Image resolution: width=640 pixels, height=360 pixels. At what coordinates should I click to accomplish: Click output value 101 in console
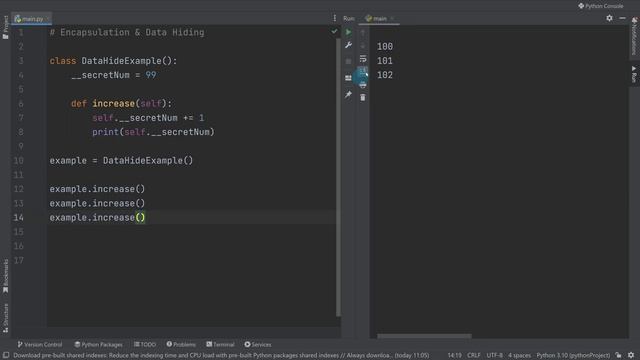(x=385, y=61)
